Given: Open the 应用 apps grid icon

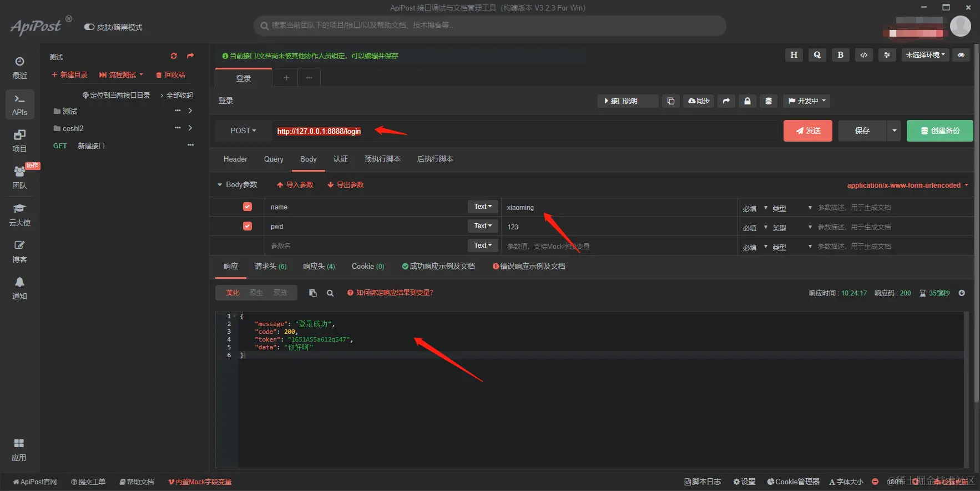Looking at the screenshot, I should point(19,450).
